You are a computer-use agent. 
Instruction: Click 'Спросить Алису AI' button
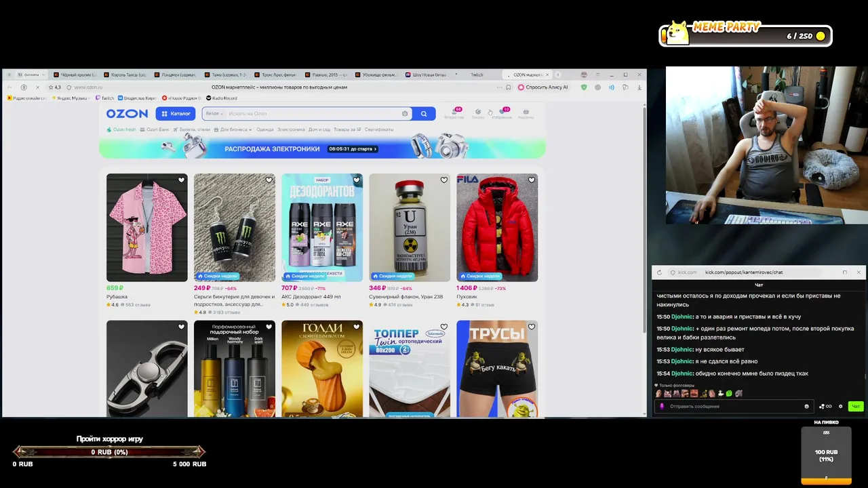543,87
